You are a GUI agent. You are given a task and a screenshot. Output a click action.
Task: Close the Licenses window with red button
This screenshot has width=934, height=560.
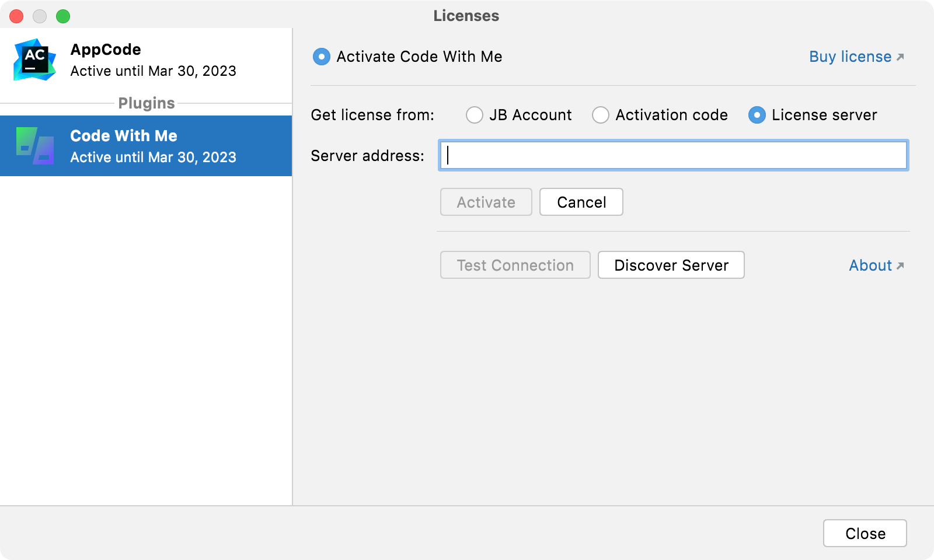click(x=16, y=16)
